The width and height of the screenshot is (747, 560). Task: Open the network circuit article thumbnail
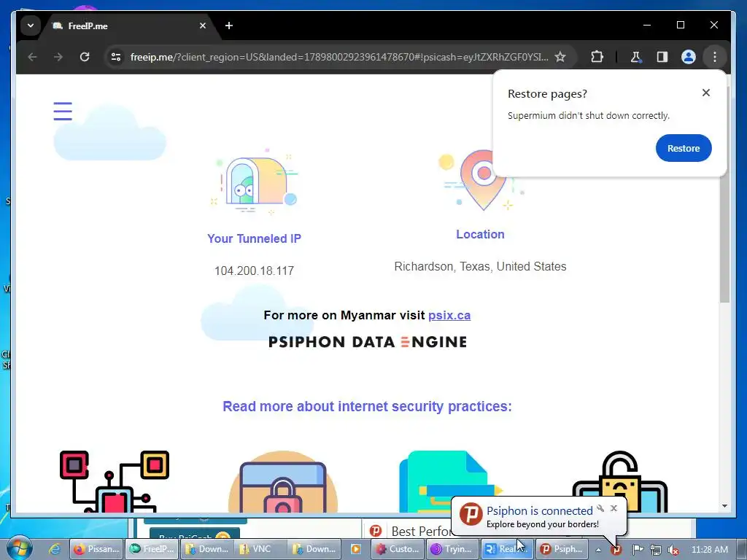(x=115, y=481)
